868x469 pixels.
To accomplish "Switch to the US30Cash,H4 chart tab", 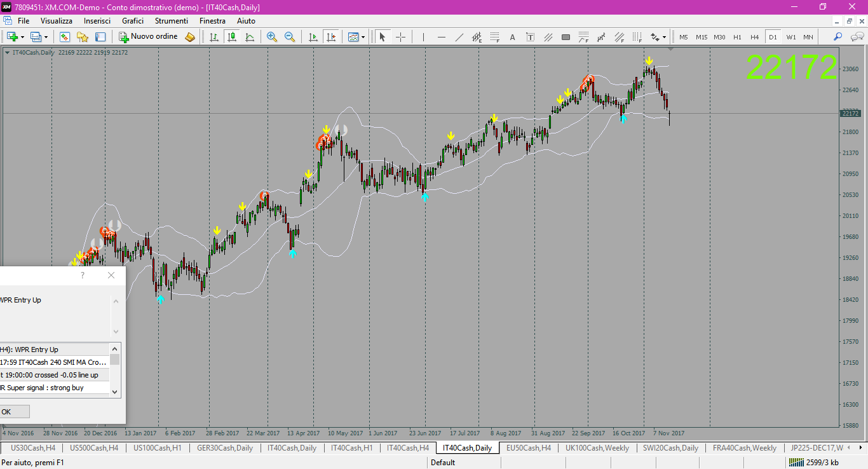I will pyautogui.click(x=33, y=448).
